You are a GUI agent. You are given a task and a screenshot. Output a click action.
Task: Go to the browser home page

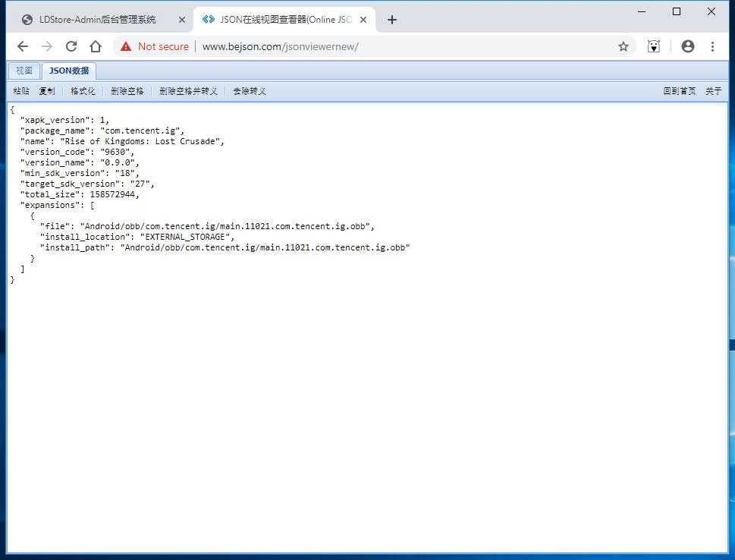(x=96, y=46)
